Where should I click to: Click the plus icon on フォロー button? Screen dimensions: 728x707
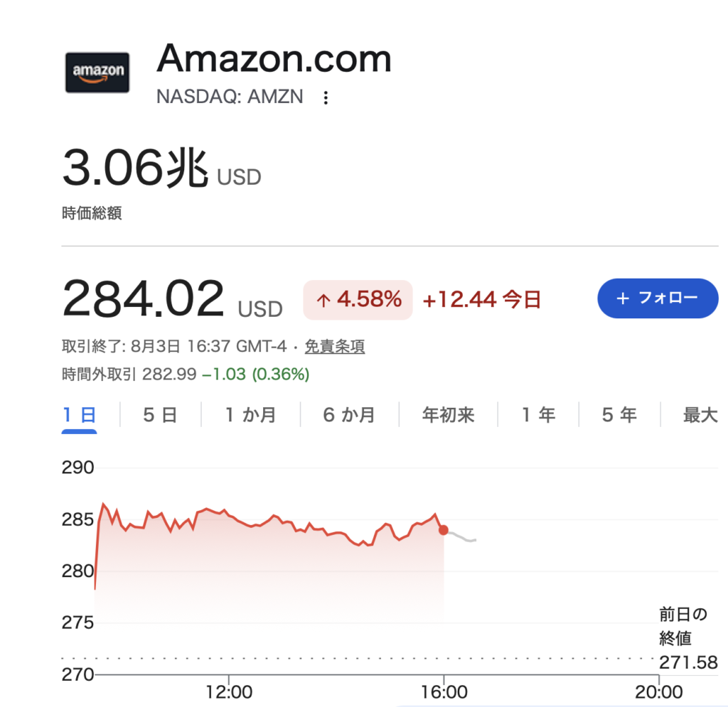(623, 298)
